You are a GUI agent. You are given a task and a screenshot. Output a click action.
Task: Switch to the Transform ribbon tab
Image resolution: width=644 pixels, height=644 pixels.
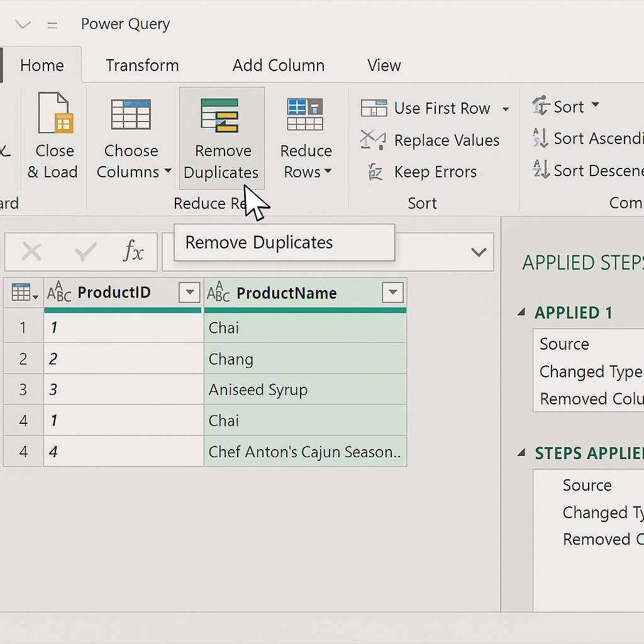pos(142,65)
